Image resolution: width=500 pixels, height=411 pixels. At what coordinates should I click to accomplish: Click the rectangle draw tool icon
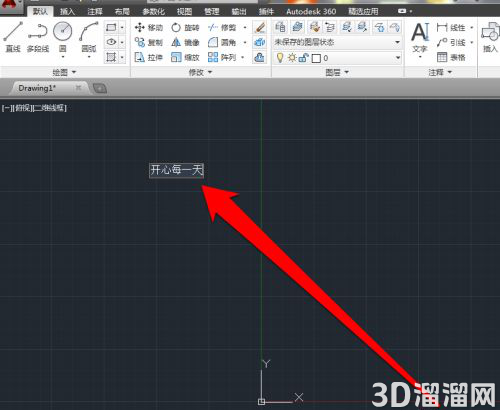111,27
